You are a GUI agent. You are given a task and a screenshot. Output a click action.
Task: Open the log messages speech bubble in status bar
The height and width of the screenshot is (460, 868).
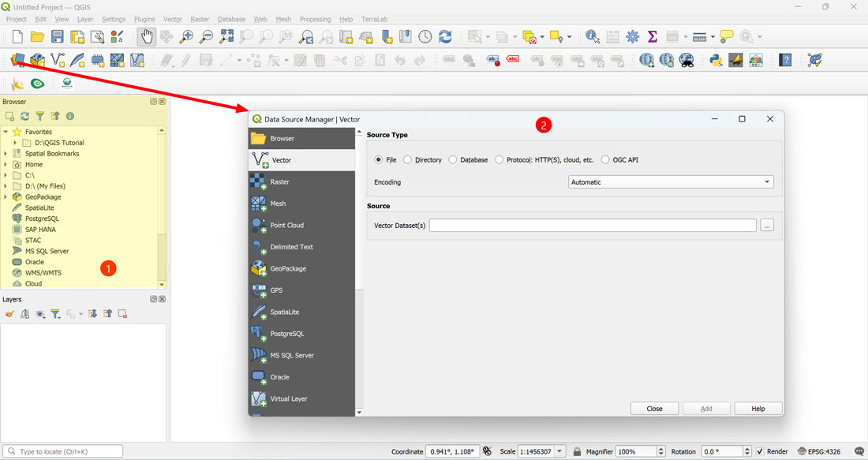859,451
